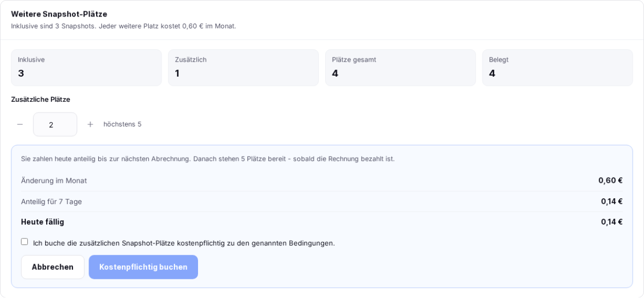Click the 'Heute fällig' row label
644x298 pixels.
point(42,222)
